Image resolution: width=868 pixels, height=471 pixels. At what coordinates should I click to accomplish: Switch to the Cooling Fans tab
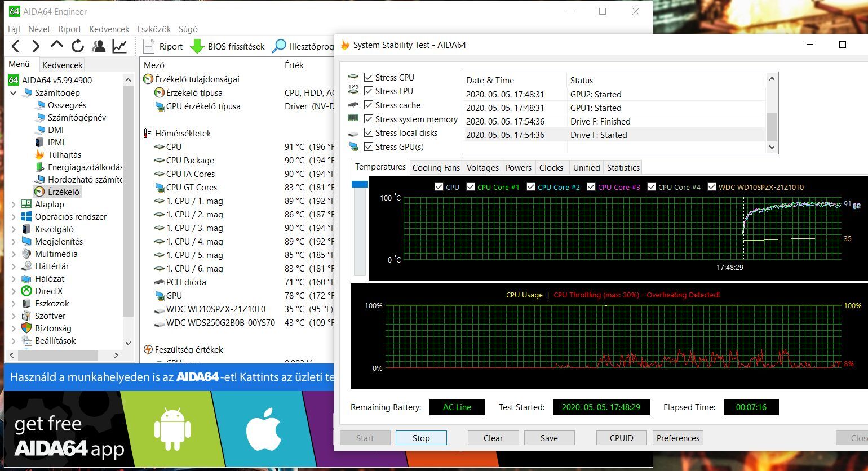coord(436,167)
